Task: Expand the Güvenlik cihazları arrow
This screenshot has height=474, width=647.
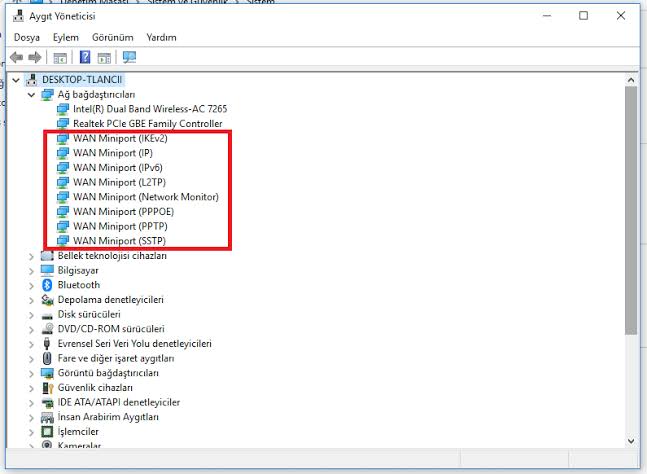Action: [x=31, y=389]
